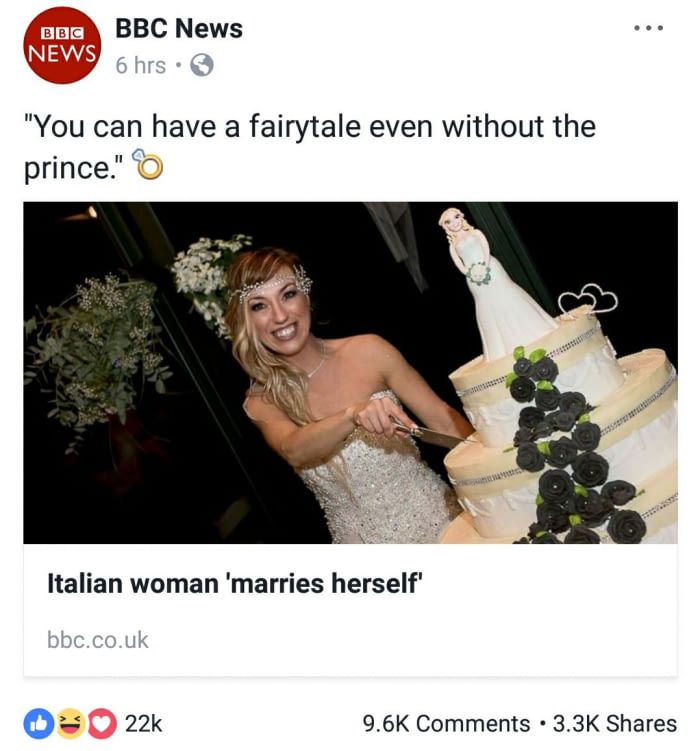View the 22k reactions count

tap(144, 724)
